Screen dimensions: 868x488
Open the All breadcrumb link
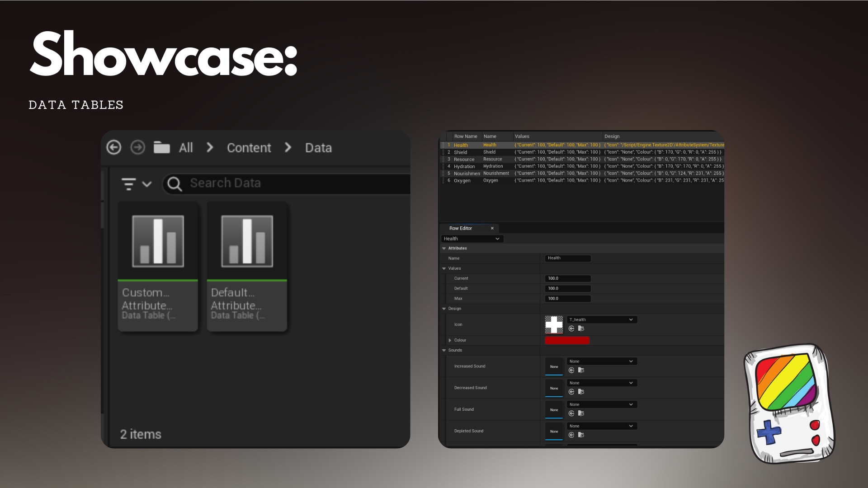click(185, 147)
